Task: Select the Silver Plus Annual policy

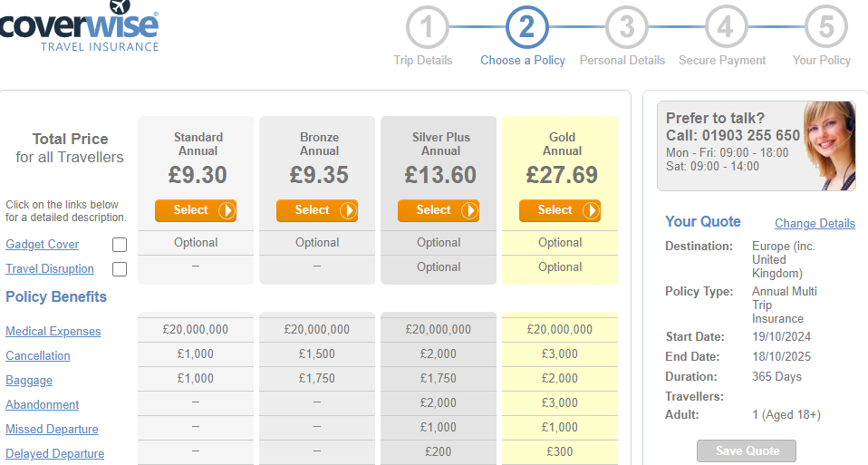Action: 439,210
